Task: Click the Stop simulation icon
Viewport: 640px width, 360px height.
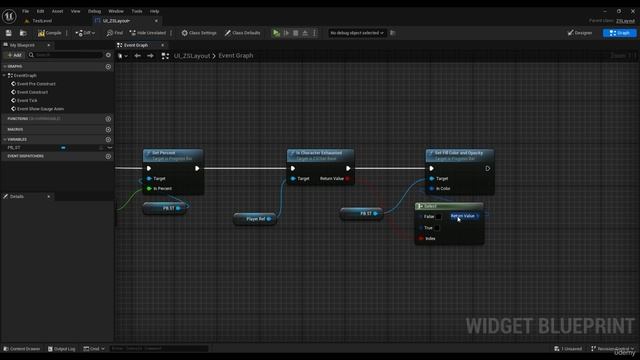Action: (296, 33)
